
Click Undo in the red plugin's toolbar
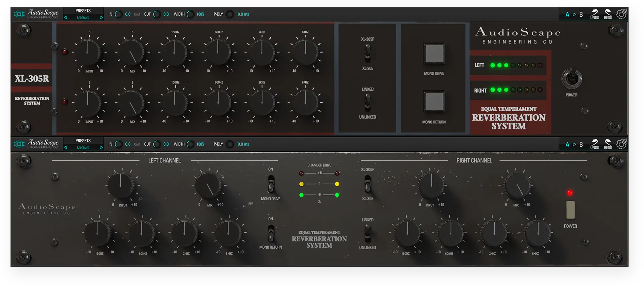[x=595, y=14]
